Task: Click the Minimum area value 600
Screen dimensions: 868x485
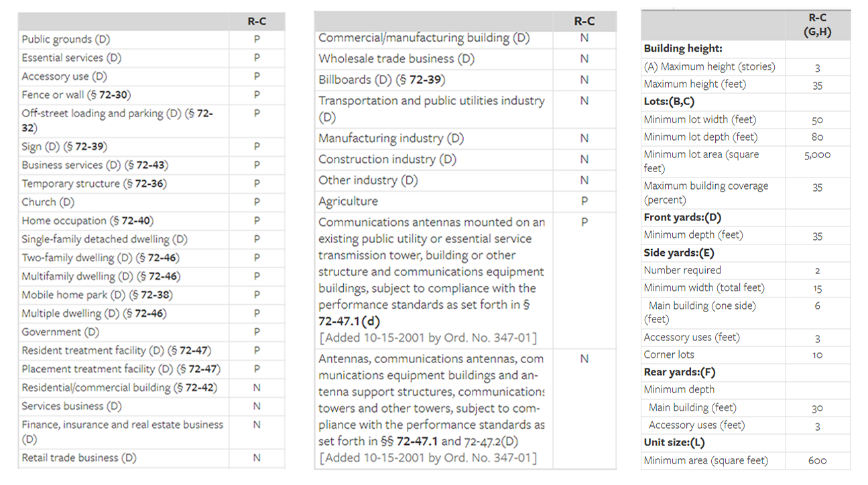Action: pyautogui.click(x=817, y=460)
